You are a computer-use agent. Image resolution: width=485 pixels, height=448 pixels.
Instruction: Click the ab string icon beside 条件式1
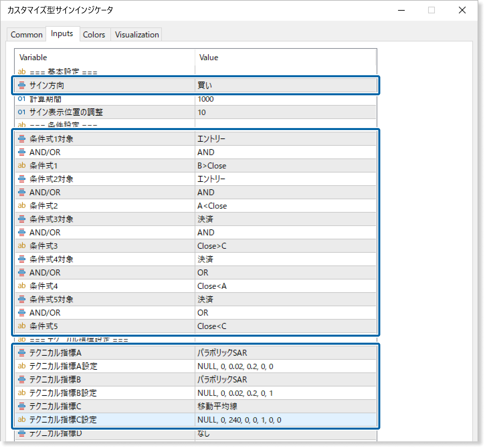[21, 165]
